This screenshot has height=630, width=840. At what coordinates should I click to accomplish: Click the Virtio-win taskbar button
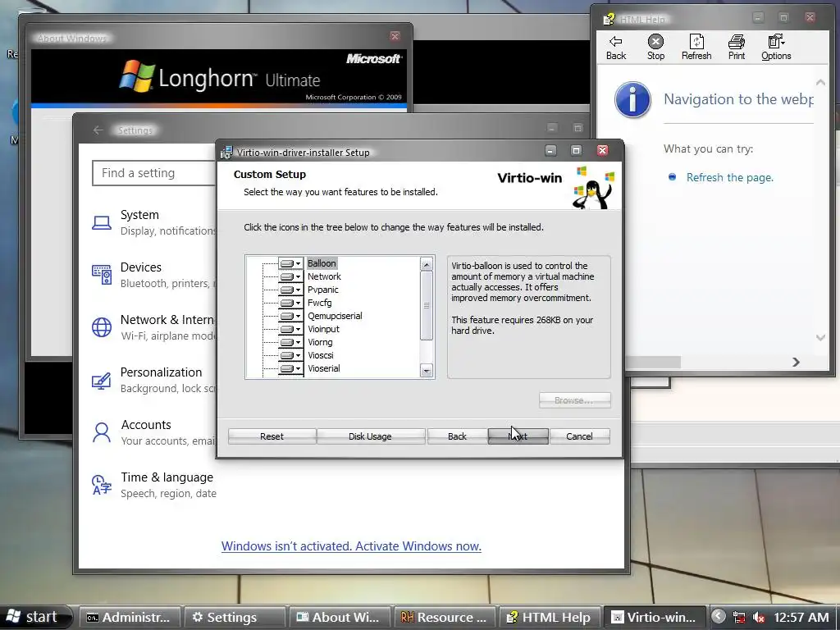coord(655,617)
